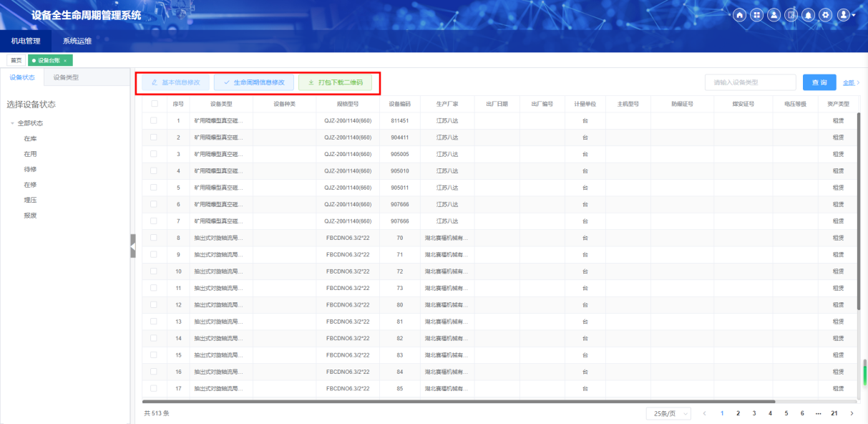Screen dimensions: 868x424
Task: Tick the select-all checkbox in table header
Action: click(154, 104)
